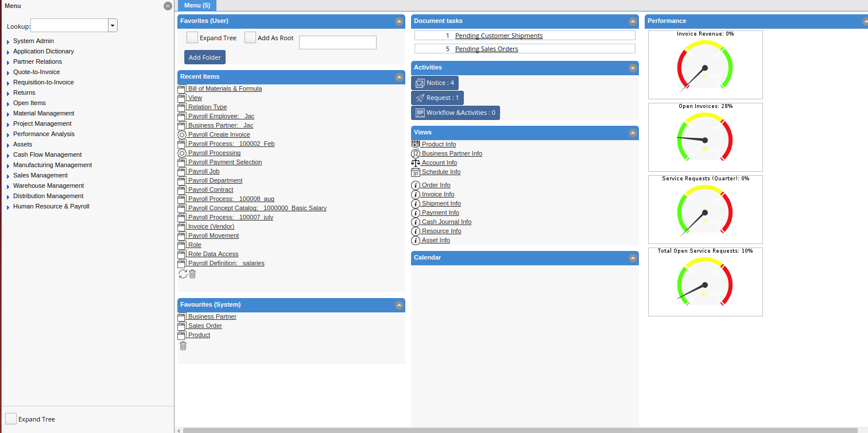
Task: Click gear icon beside Payroll Create Invoice
Action: [182, 134]
